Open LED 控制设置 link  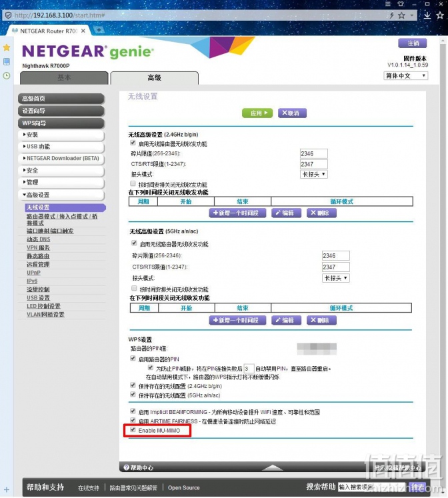tap(43, 306)
